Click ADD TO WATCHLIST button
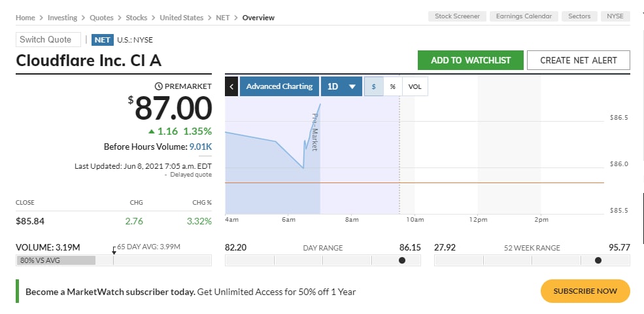Screen dimensions: 644x314 tap(471, 60)
